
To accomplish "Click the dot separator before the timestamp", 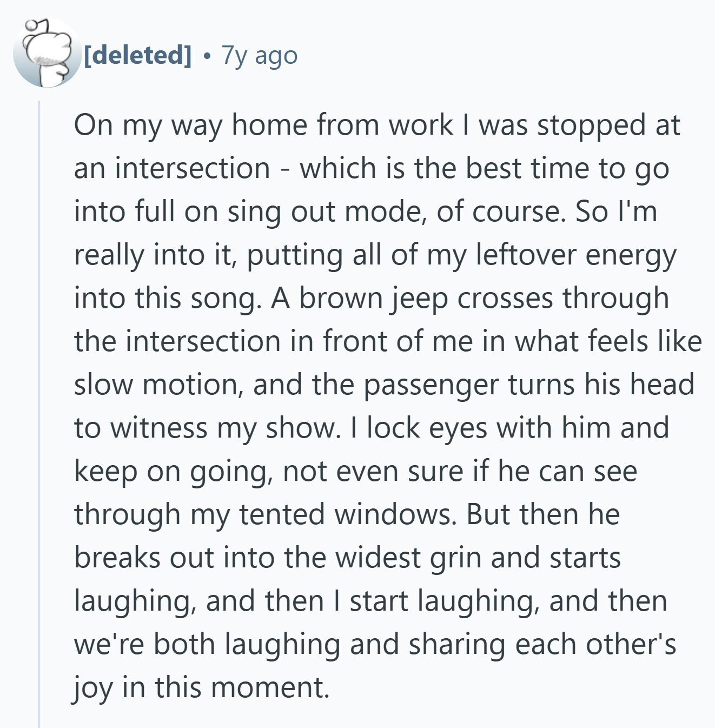I will 207,56.
